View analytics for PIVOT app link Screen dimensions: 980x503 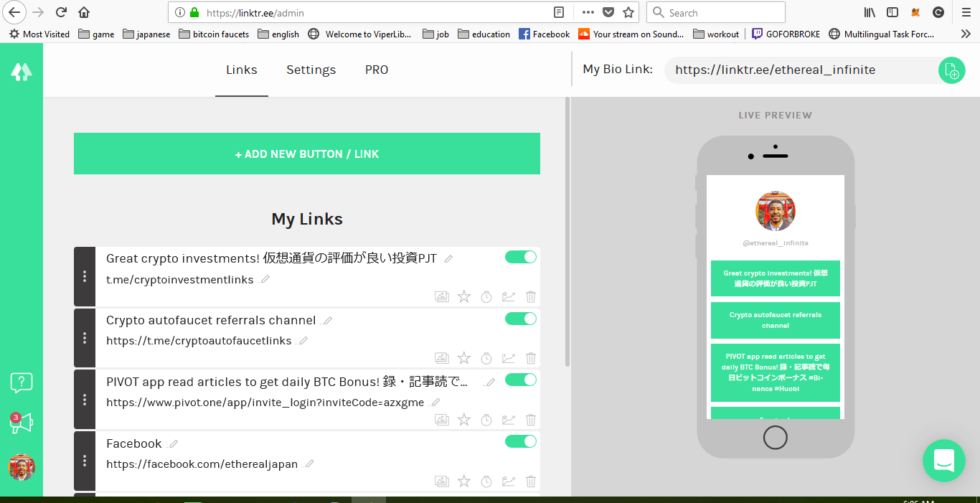point(509,420)
